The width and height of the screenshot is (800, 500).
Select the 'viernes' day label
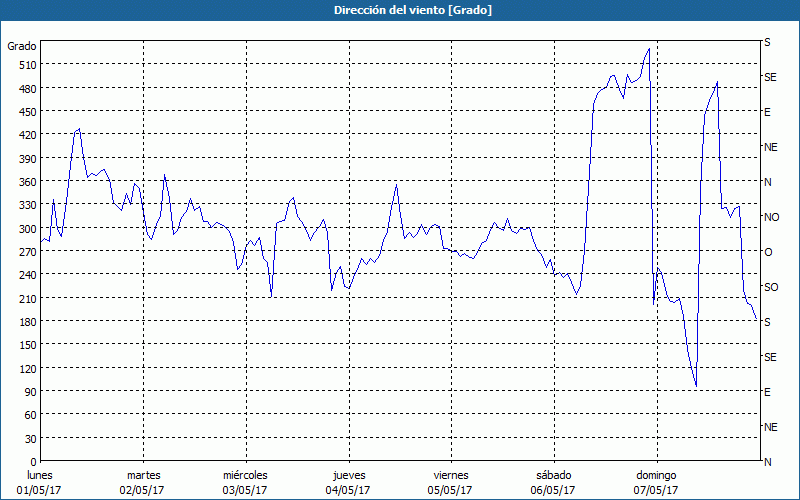(x=450, y=475)
